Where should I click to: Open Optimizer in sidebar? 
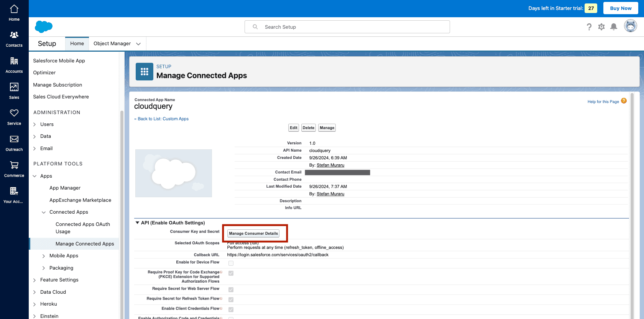[44, 72]
